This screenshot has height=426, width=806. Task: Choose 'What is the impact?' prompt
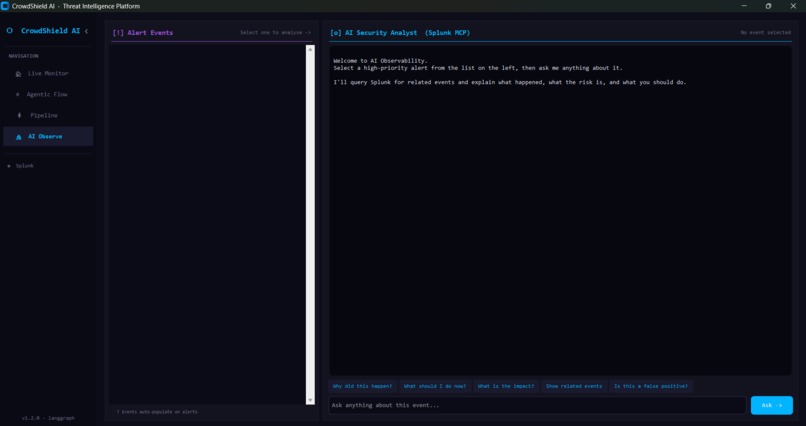tap(506, 386)
